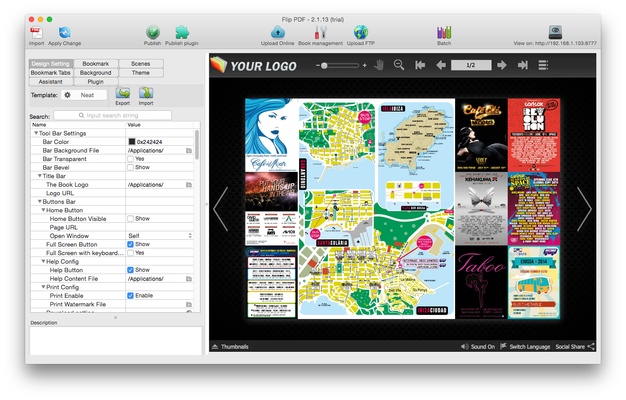
Task: Click the settings search input field
Action: tap(113, 115)
